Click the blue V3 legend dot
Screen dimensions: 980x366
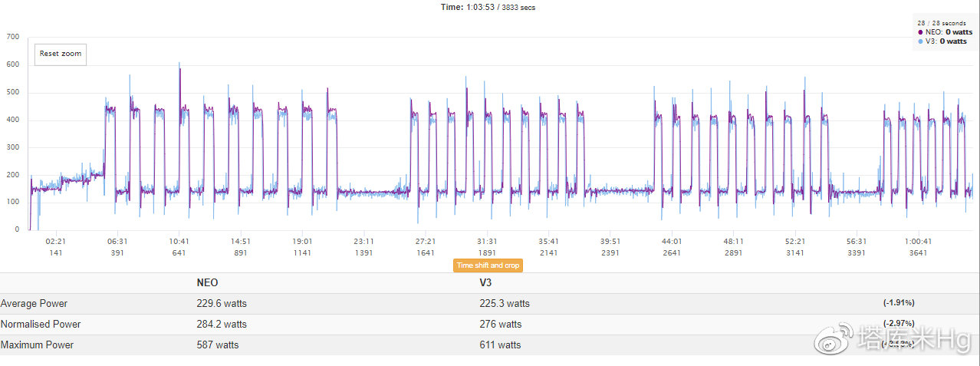point(920,41)
